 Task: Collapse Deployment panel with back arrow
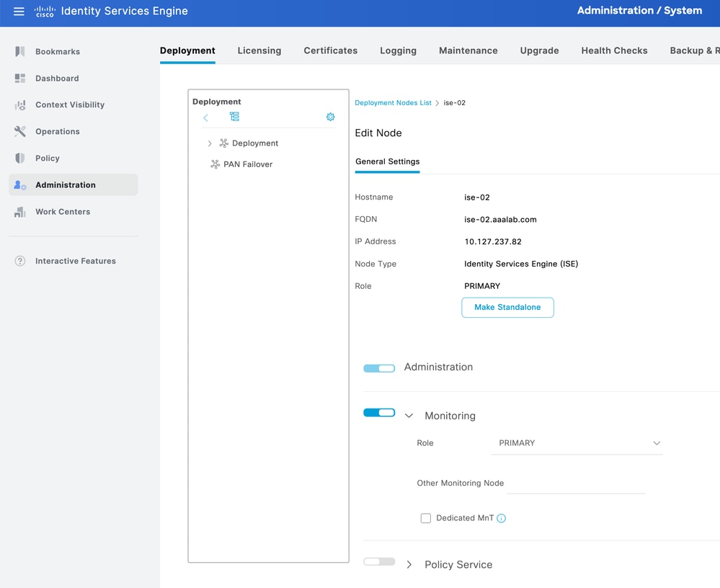pyautogui.click(x=205, y=117)
